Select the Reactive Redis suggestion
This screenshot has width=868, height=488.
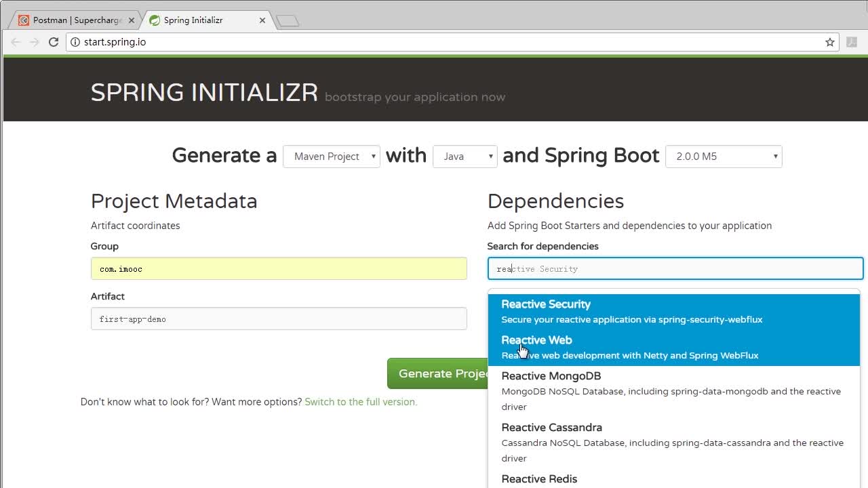(x=674, y=479)
